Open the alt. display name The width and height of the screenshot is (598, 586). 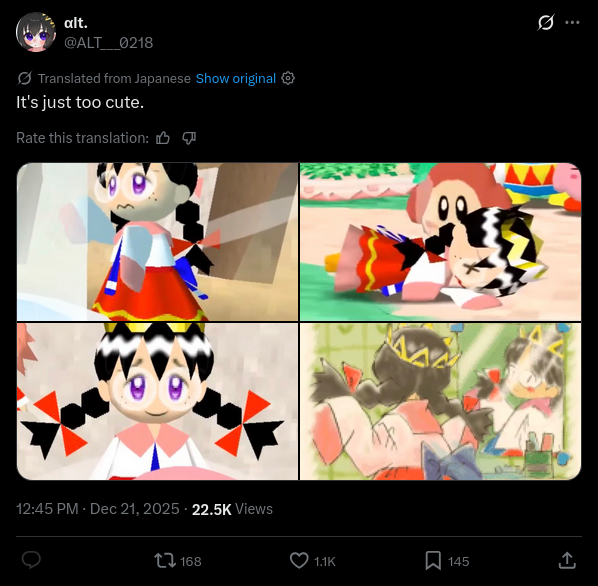(76, 23)
